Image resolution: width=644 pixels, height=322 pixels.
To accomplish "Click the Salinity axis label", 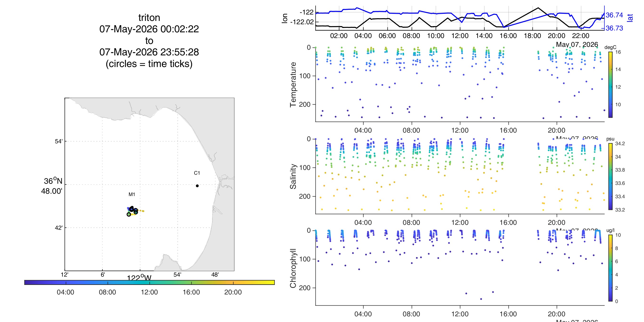I will tap(293, 177).
